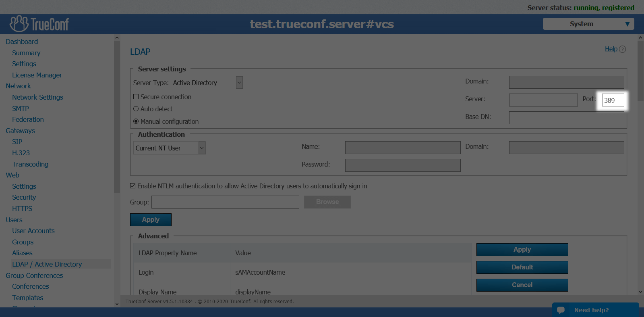Toggle the Secure connection checkbox
The image size is (644, 317).
(x=136, y=97)
